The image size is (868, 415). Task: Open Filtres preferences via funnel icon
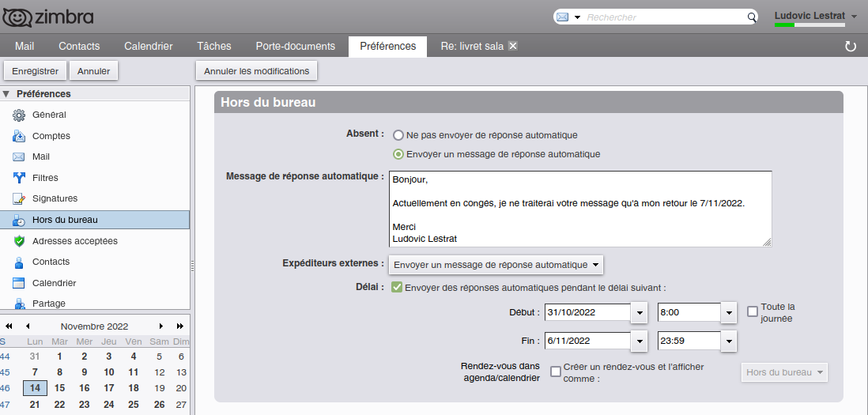click(19, 178)
